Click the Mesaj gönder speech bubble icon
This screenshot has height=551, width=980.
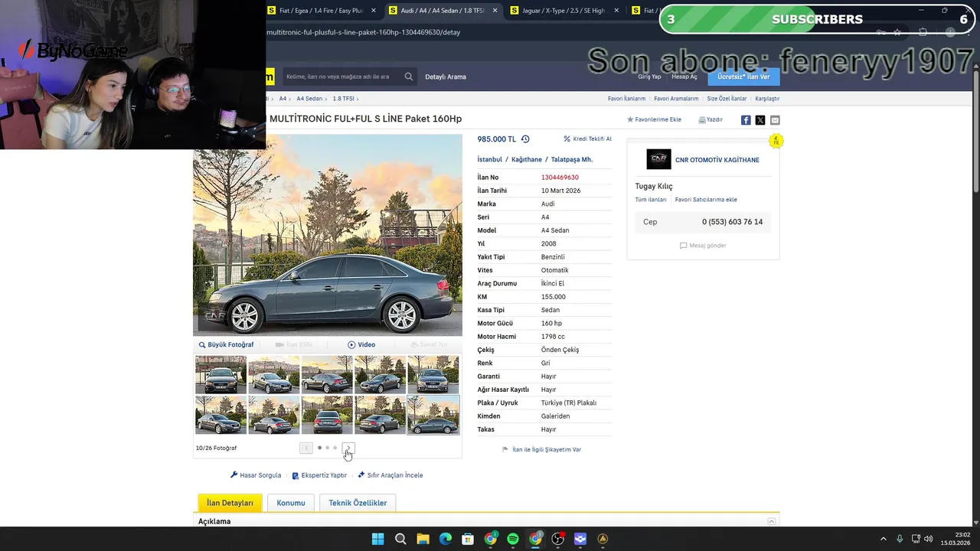683,246
